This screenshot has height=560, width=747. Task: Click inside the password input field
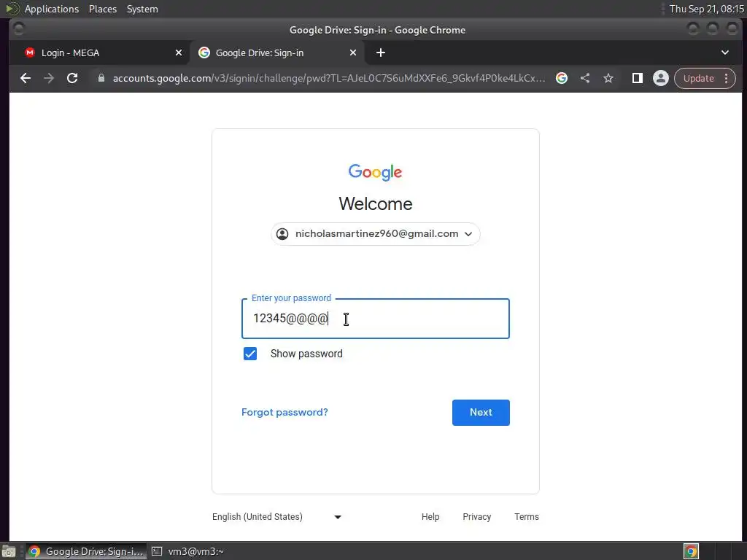(376, 319)
